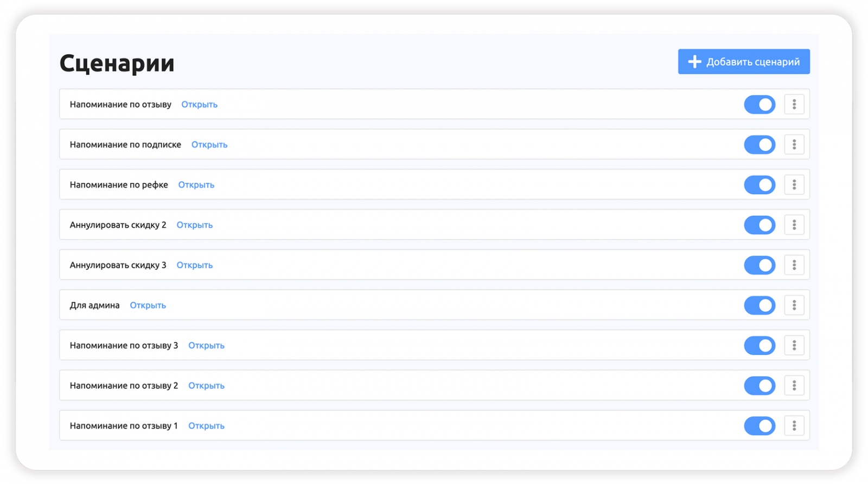Open the Для админа scenario link
The height and width of the screenshot is (484, 868).
[148, 305]
